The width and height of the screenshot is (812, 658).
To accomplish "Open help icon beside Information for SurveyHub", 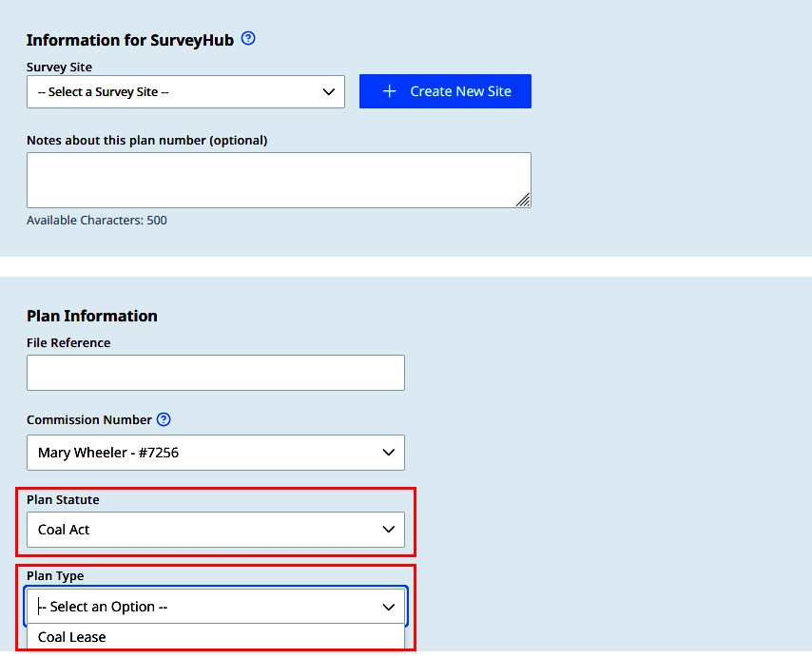I will [248, 39].
